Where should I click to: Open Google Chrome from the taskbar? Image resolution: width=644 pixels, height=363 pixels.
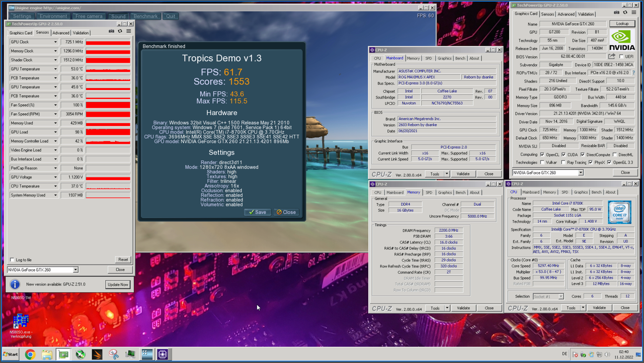pos(30,354)
